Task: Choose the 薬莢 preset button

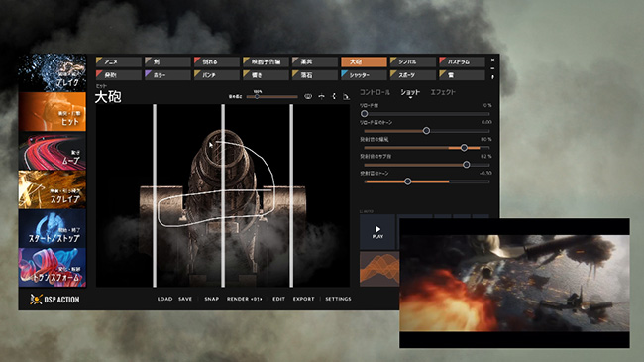Action: pyautogui.click(x=315, y=61)
